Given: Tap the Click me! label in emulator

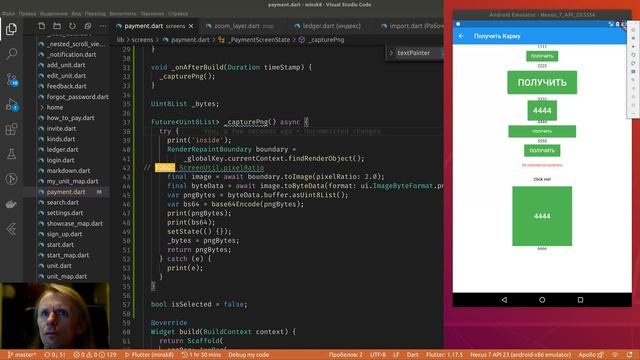Looking at the screenshot, I should (x=542, y=179).
